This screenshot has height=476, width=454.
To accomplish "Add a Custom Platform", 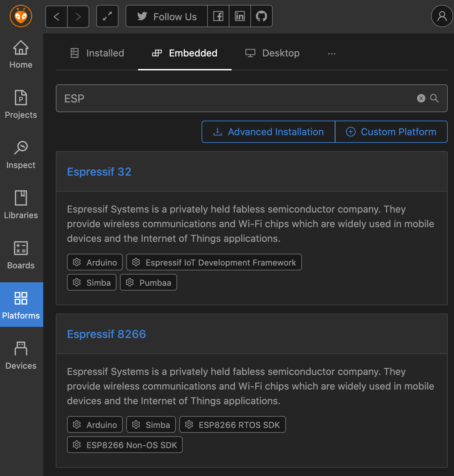I will coord(391,132).
